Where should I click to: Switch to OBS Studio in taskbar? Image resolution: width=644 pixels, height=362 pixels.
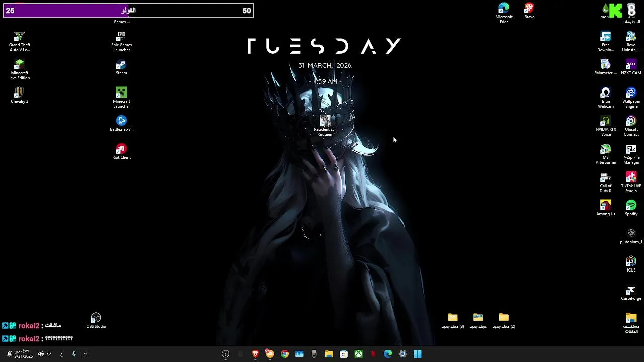tap(226, 354)
